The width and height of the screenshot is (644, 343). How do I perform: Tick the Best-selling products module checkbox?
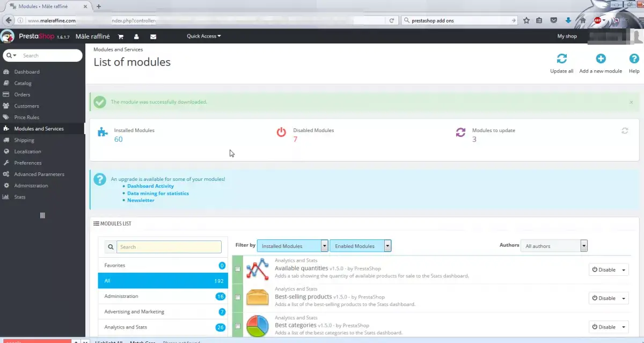click(238, 298)
